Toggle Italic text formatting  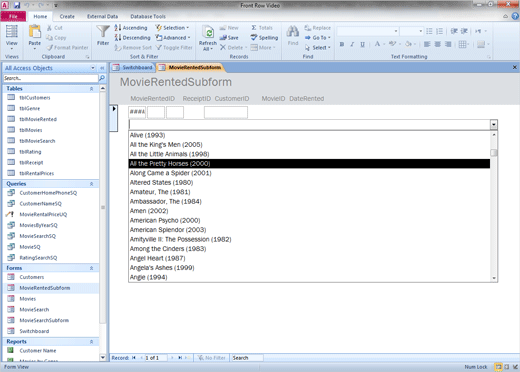[x=352, y=44]
